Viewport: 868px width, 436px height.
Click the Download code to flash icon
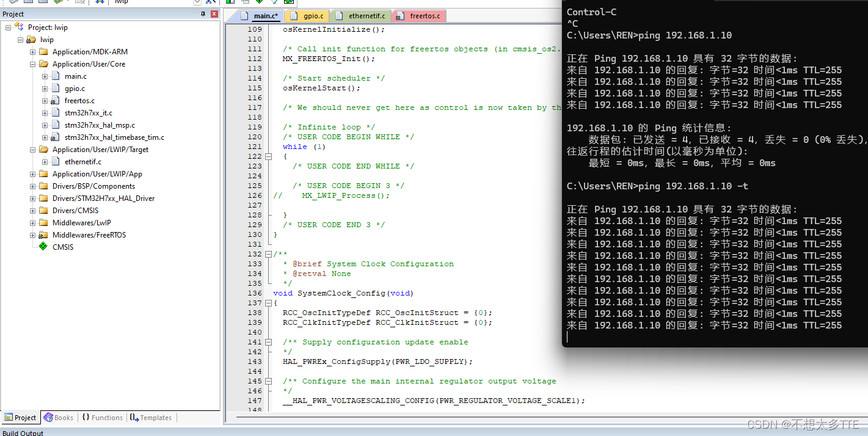[99, 3]
